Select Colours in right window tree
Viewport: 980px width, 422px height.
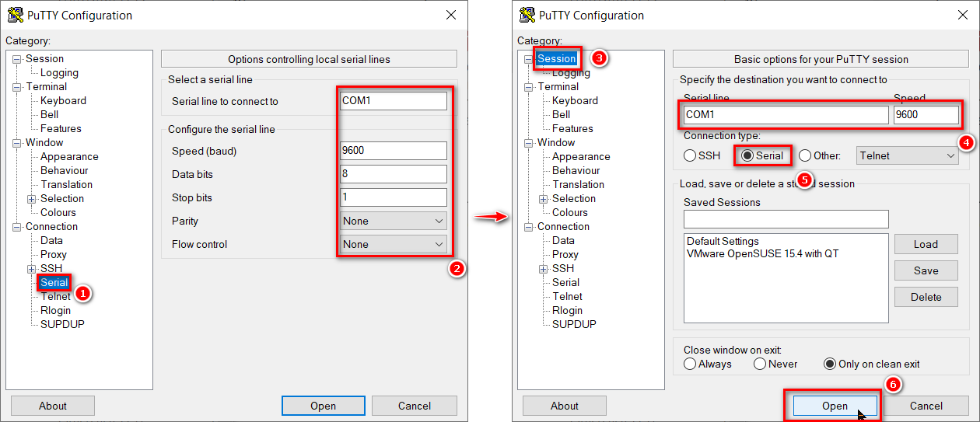pyautogui.click(x=570, y=212)
